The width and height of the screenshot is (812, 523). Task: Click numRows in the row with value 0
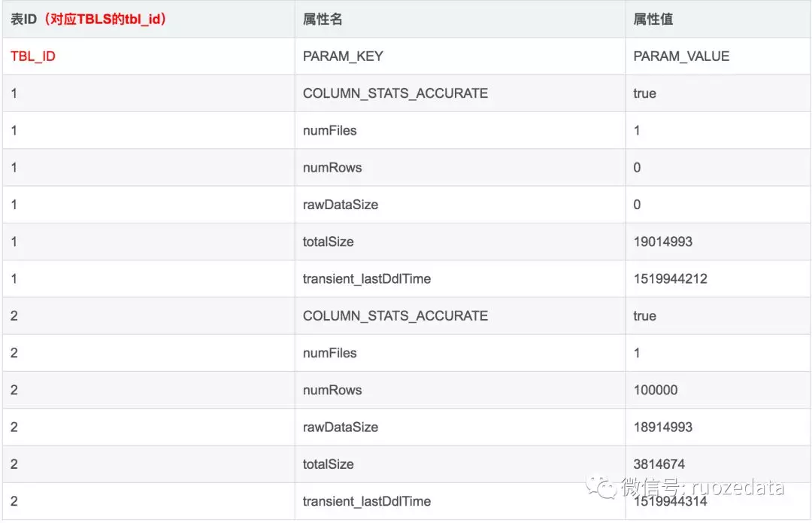pyautogui.click(x=332, y=167)
